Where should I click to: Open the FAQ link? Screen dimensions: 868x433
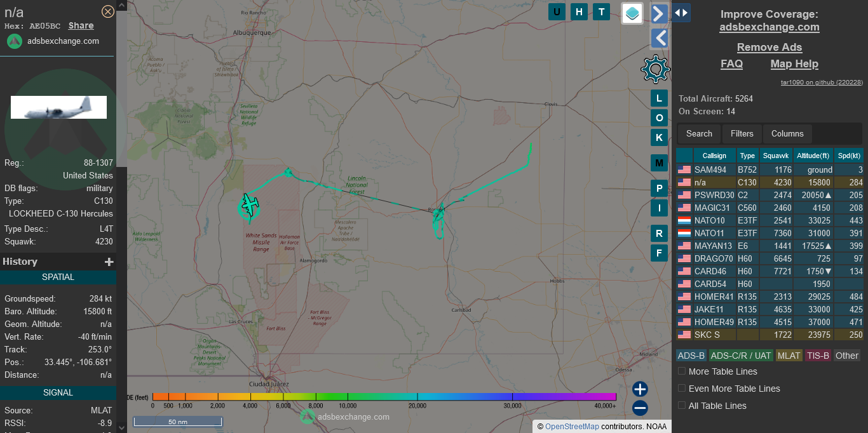click(731, 64)
